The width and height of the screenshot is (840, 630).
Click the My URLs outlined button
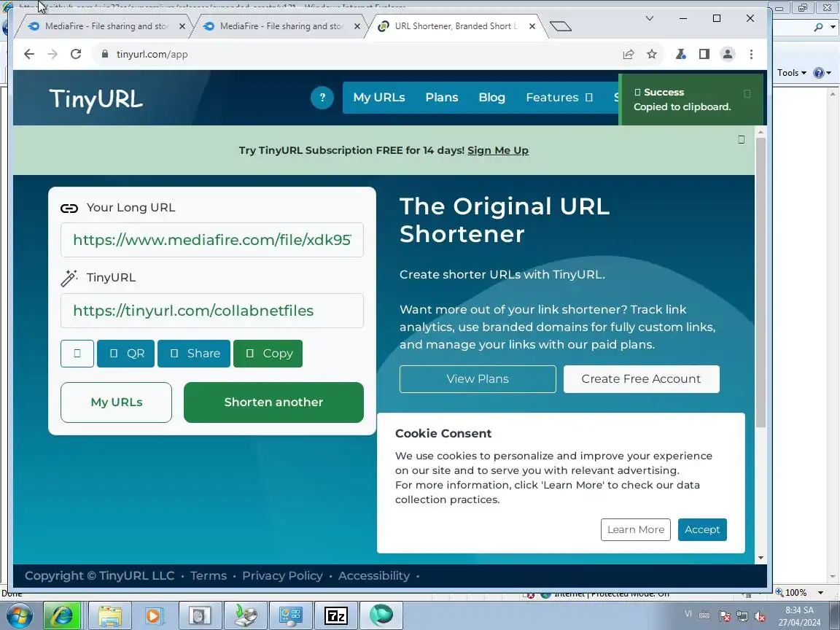[x=116, y=402]
